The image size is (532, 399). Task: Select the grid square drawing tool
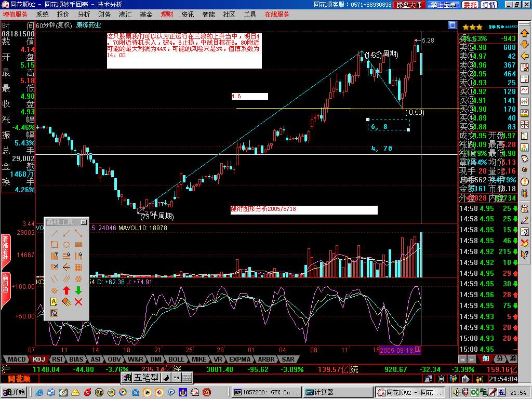click(78, 268)
